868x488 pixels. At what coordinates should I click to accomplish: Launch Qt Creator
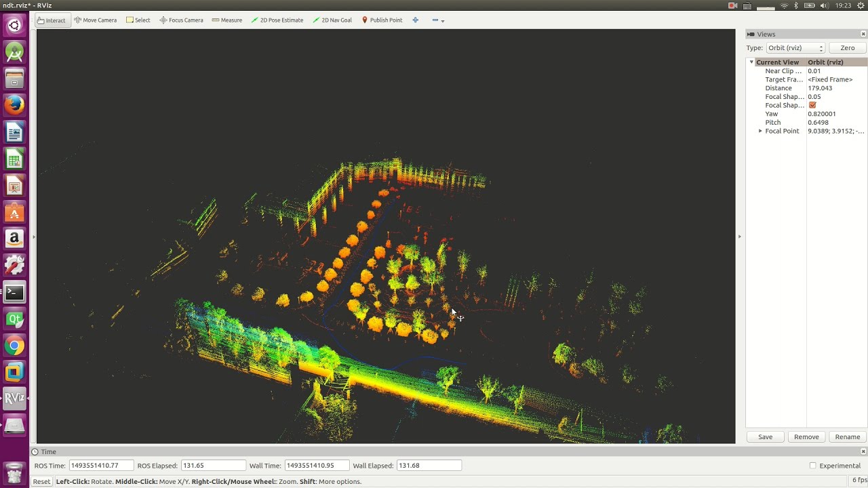click(14, 319)
